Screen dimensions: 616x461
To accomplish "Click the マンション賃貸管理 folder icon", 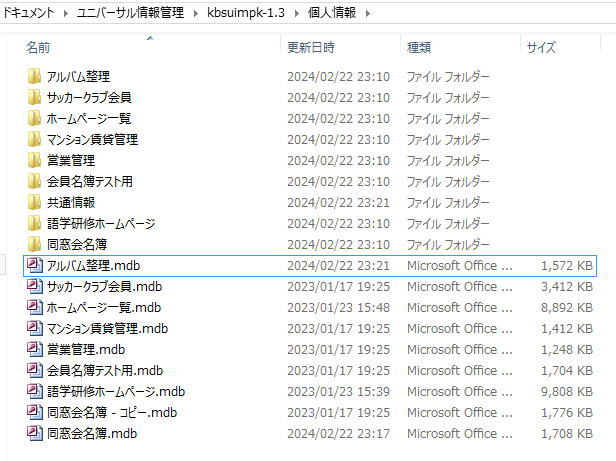I will click(x=34, y=140).
